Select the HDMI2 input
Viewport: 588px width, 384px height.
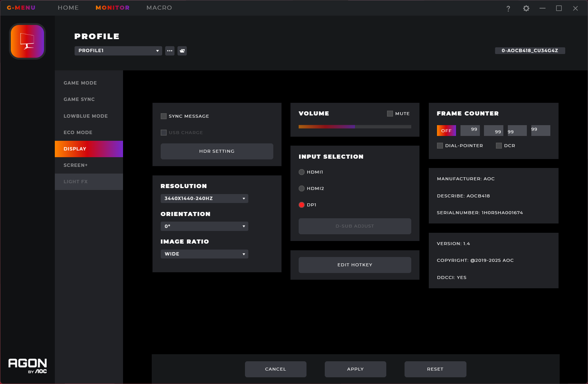pyautogui.click(x=302, y=188)
